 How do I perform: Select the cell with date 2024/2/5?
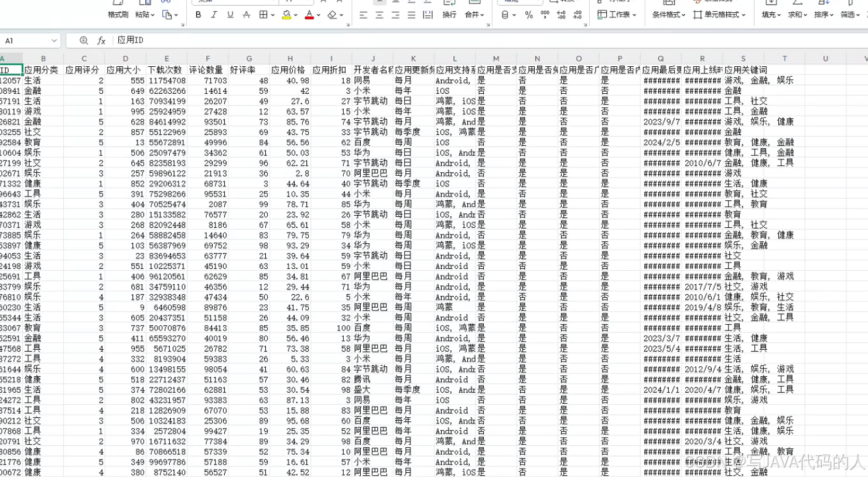(x=661, y=142)
